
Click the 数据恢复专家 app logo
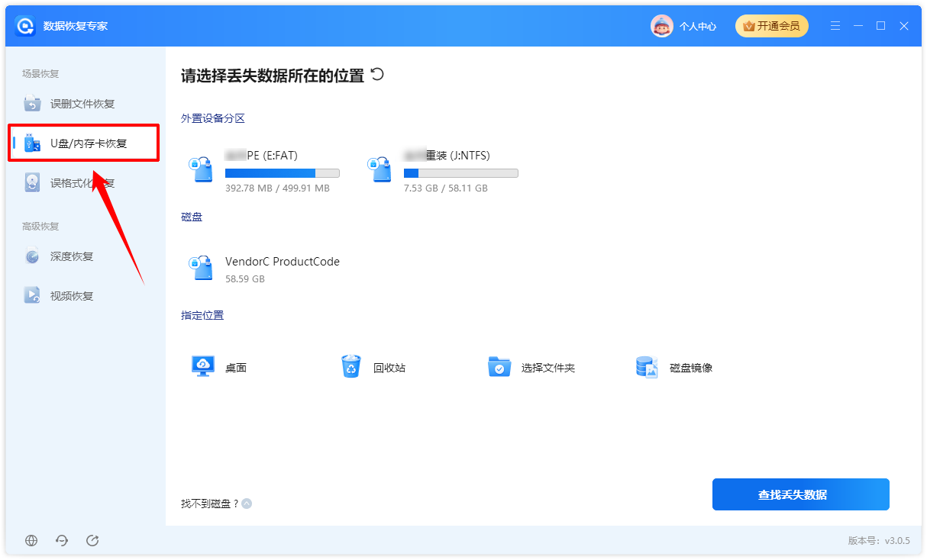coord(25,26)
